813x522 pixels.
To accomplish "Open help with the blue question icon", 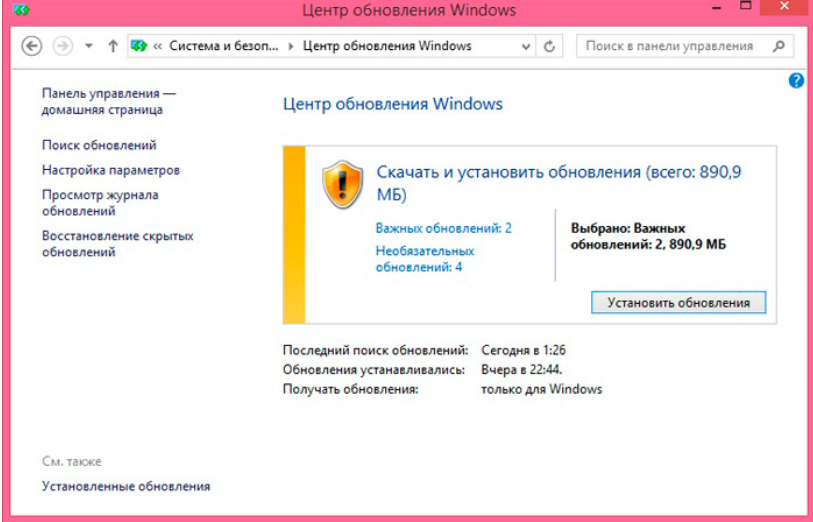I will (x=796, y=80).
